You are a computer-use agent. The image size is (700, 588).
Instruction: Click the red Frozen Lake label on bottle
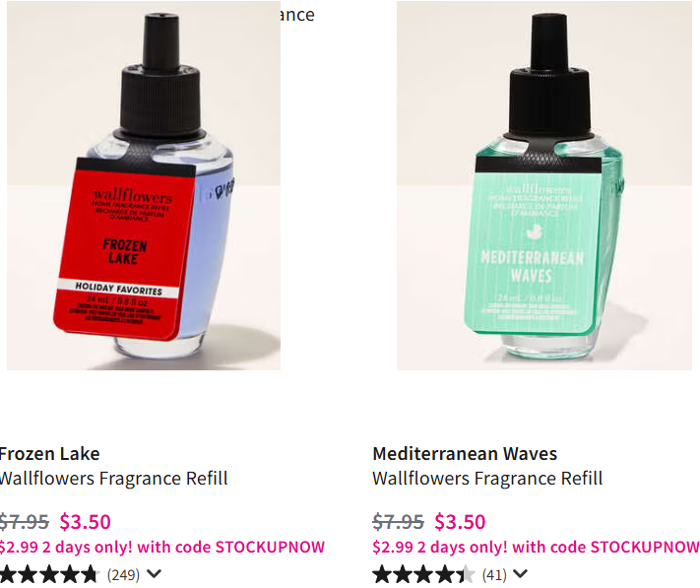point(124,249)
